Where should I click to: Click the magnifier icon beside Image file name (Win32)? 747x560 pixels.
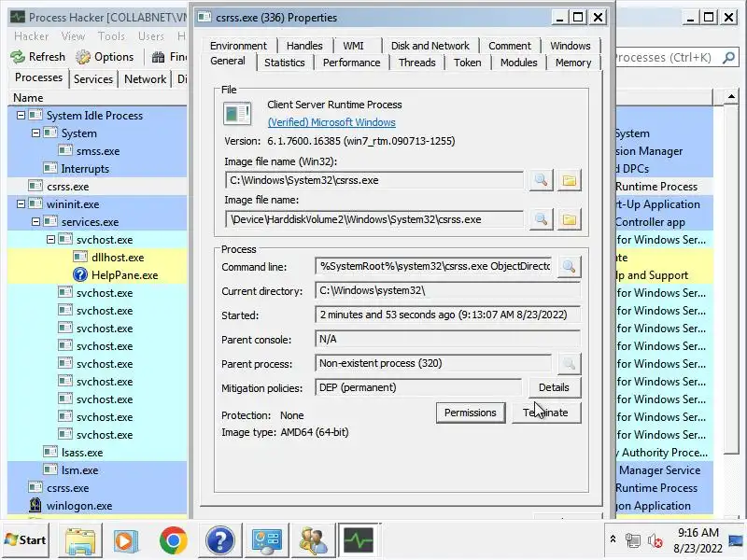coord(541,180)
